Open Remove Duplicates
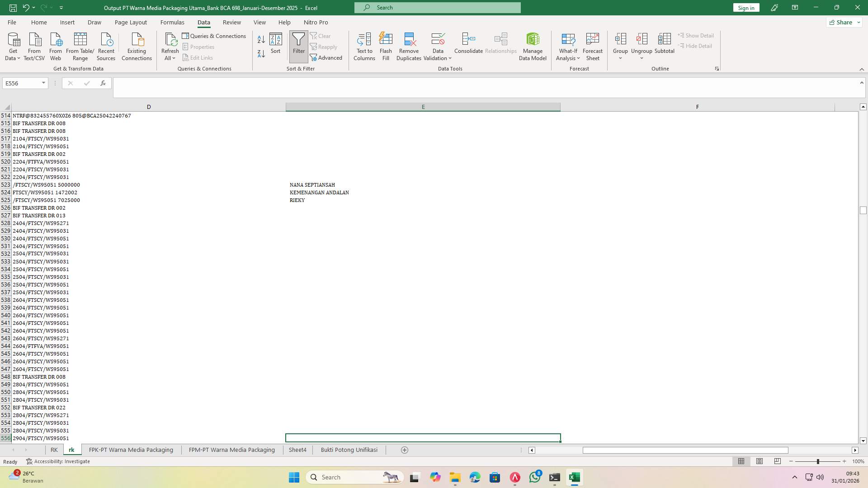 coord(409,45)
